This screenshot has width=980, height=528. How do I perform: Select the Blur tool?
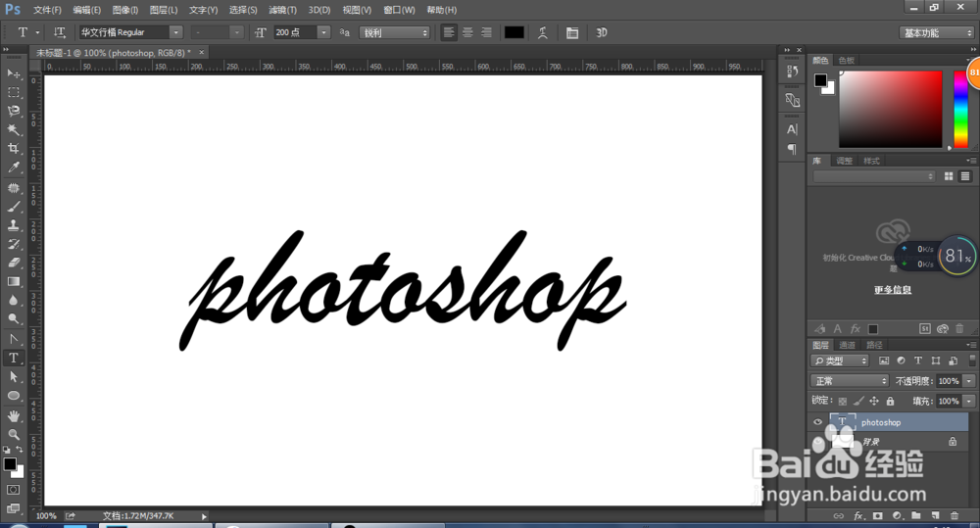(13, 301)
